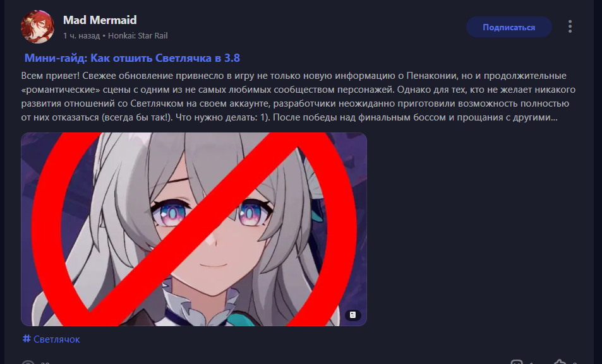Click the view count next to eye icon
This screenshot has height=364, width=602.
[45, 363]
